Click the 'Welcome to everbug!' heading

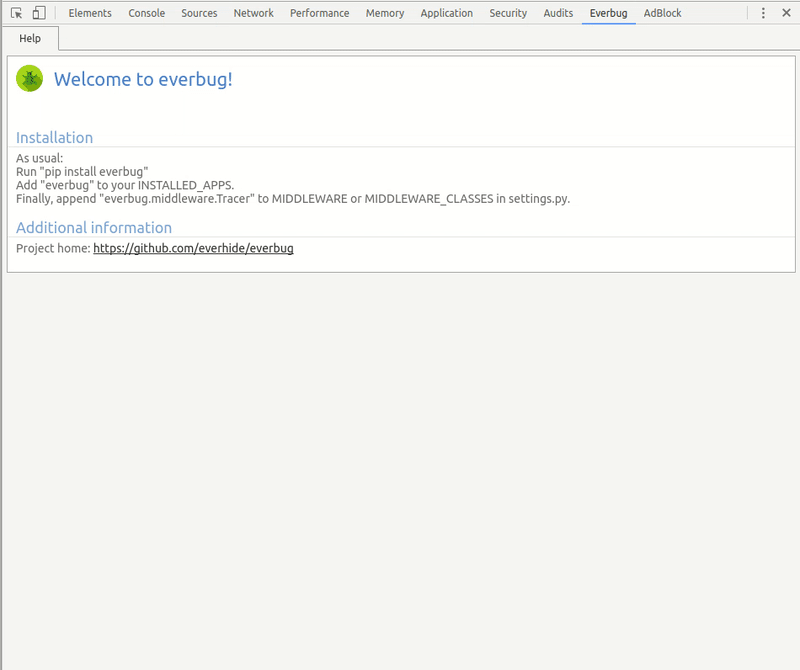pos(143,79)
